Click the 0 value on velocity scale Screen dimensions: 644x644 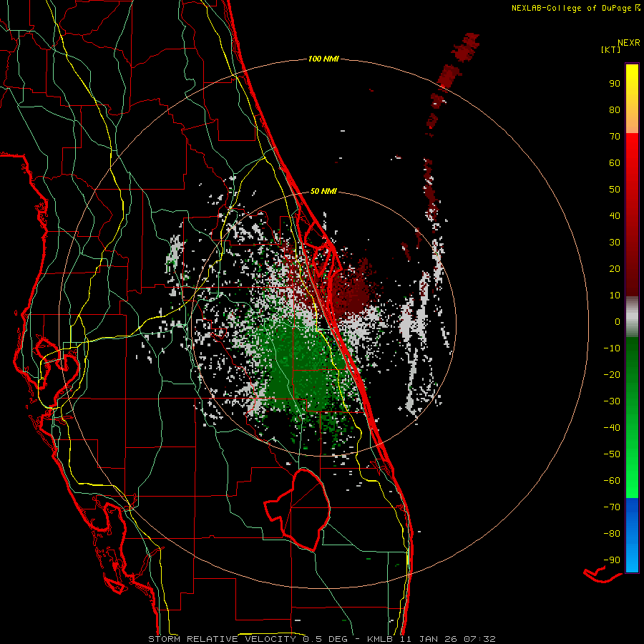(618, 322)
